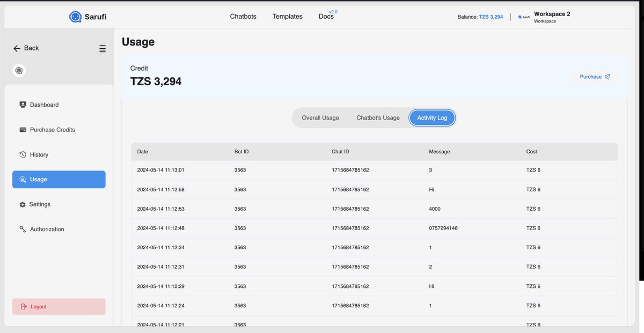Select date 2024-05-14 11:13:01

tap(162, 170)
